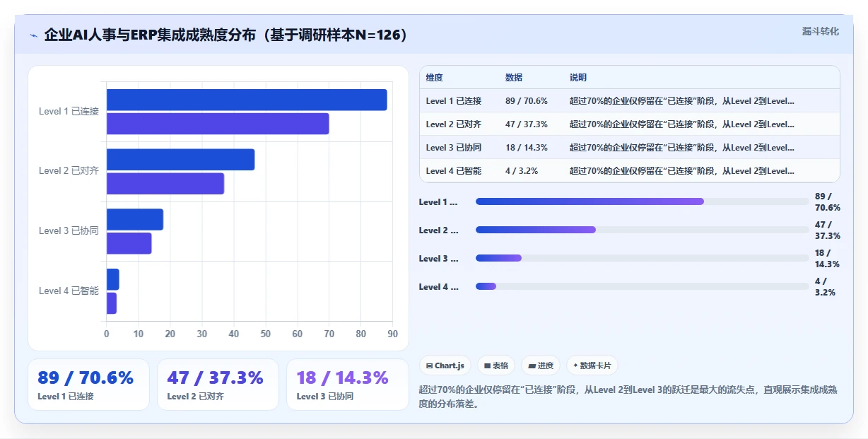Click table value 47 / 37.3%
The width and height of the screenshot is (868, 439).
click(x=527, y=124)
